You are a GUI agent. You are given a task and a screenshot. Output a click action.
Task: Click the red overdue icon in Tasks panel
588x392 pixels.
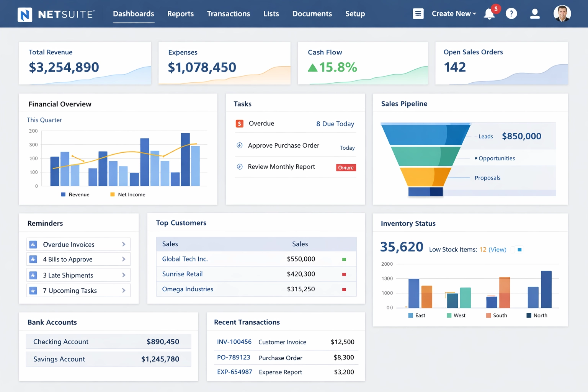[240, 124]
